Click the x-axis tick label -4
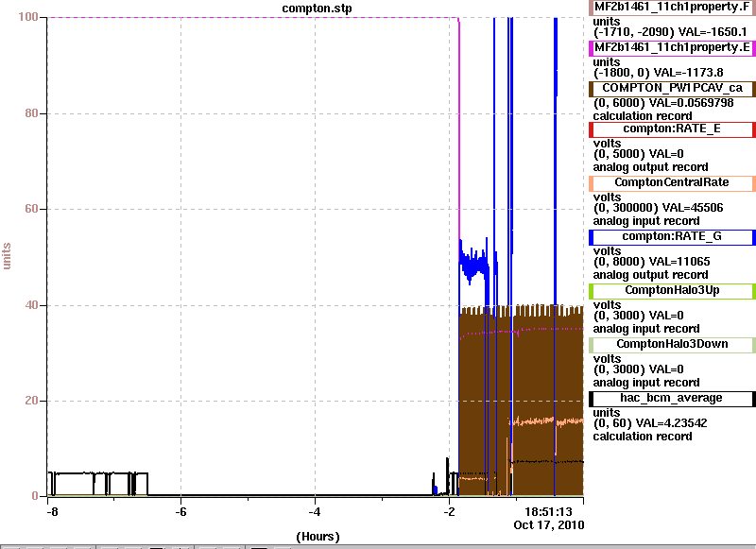756x549 pixels. click(x=315, y=512)
